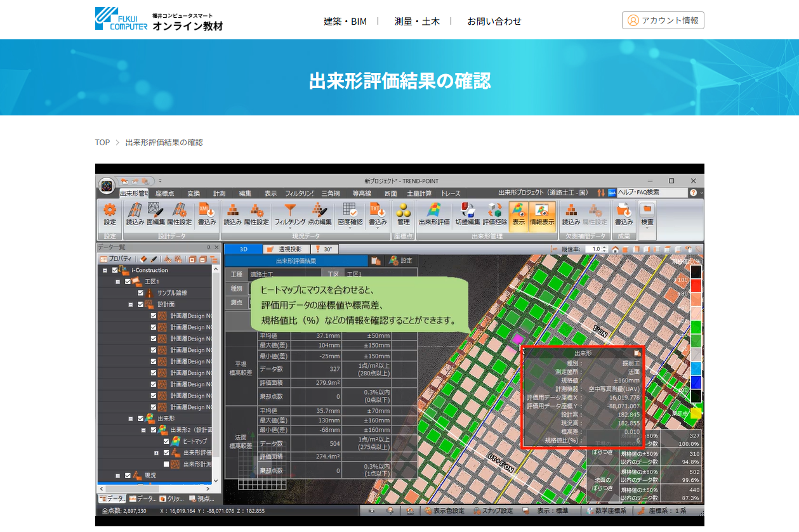The width and height of the screenshot is (799, 532).
Task: Open the お問い合わせ link in the header
Action: (x=494, y=21)
